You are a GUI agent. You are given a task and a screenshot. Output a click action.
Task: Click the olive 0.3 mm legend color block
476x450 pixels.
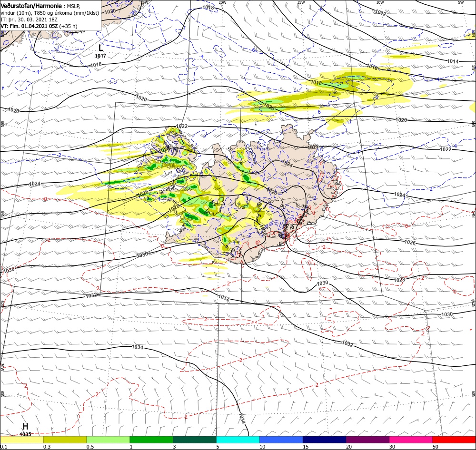point(65,440)
